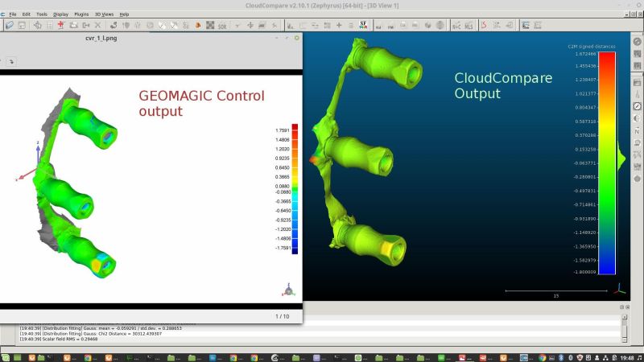
Task: Open the 3D Views menu
Action: point(104,14)
